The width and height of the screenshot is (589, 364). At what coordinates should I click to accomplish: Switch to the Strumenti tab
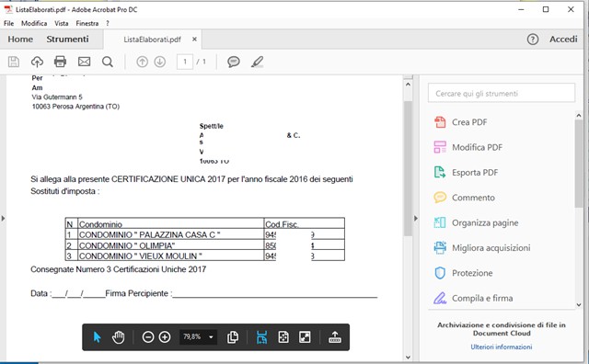coord(67,39)
